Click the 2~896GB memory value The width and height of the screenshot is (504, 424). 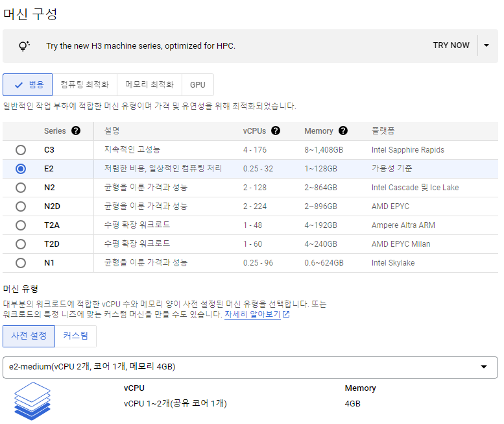point(321,206)
